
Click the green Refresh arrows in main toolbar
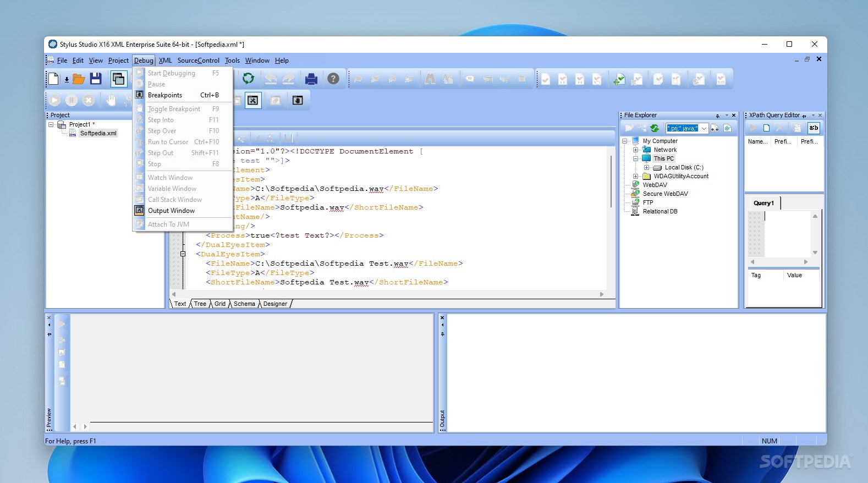(249, 79)
